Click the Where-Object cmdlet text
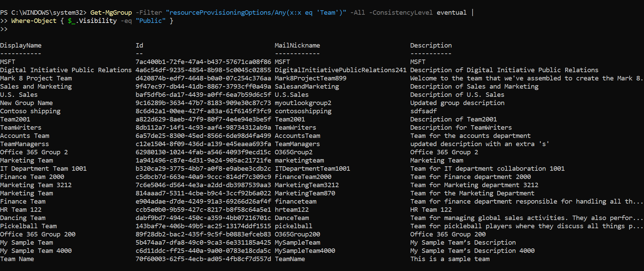This screenshot has width=644, height=271. point(34,21)
